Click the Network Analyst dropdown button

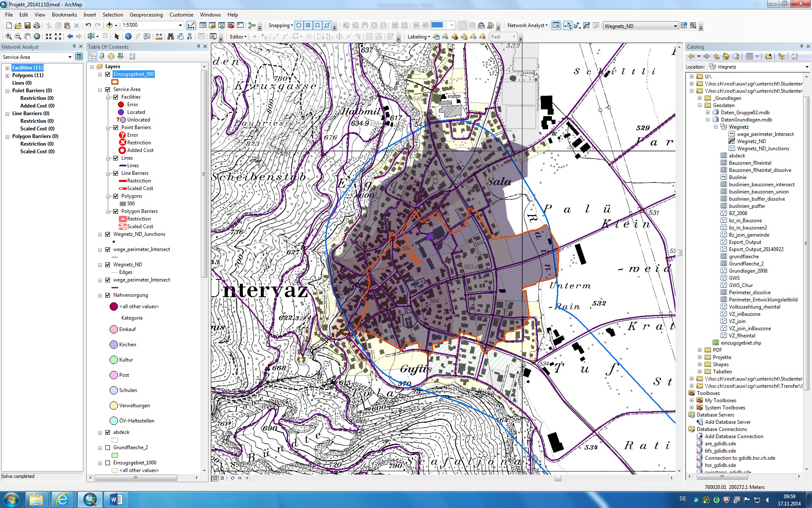pyautogui.click(x=527, y=25)
